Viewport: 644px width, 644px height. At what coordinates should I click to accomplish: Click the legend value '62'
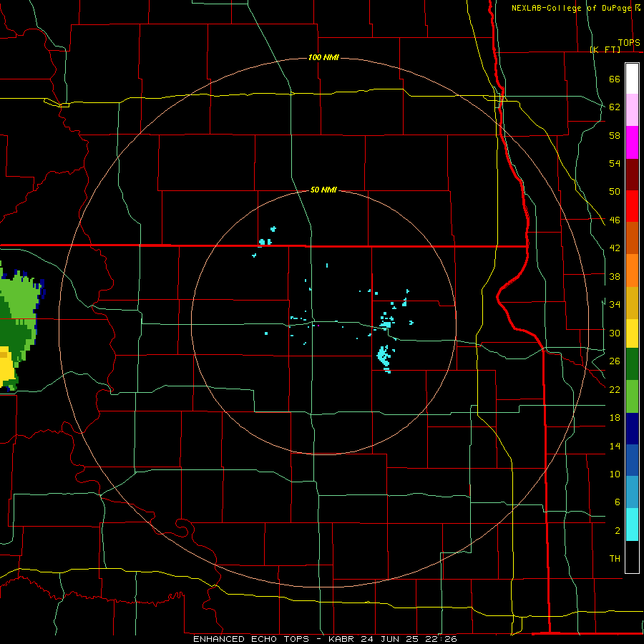click(615, 107)
